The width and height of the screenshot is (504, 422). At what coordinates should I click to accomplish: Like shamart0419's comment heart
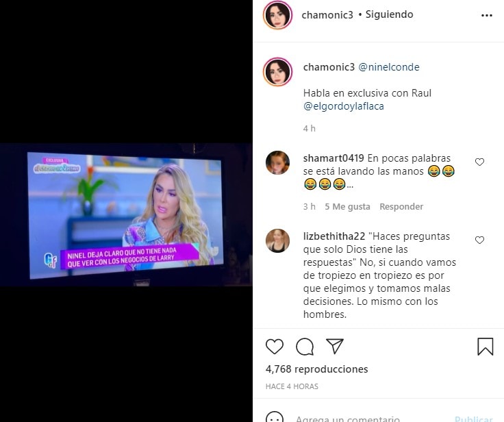point(479,162)
